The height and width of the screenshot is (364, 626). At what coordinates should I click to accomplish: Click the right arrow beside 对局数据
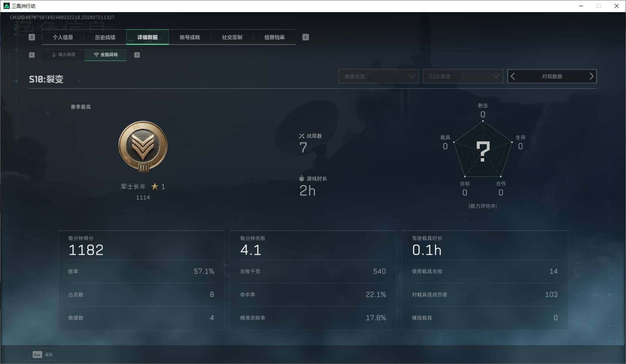point(591,76)
